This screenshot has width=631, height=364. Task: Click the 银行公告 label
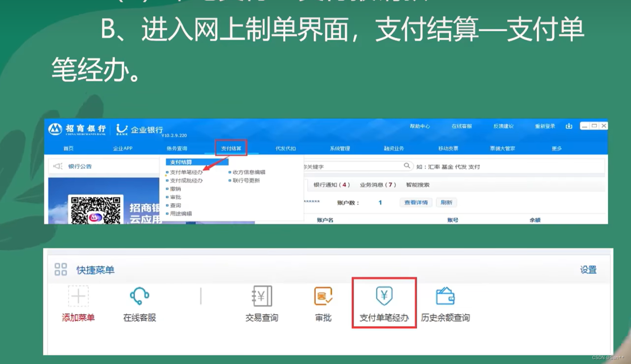80,166
